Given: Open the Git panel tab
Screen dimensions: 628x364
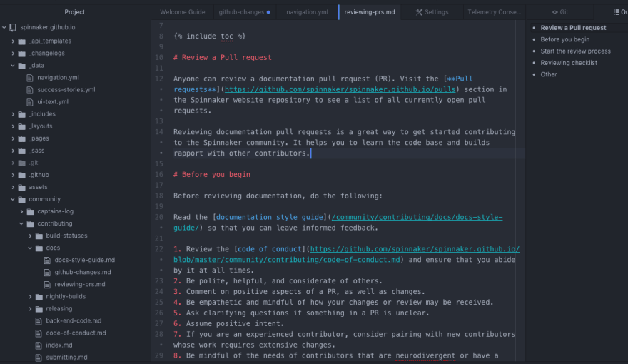Looking at the screenshot, I should tap(560, 12).
